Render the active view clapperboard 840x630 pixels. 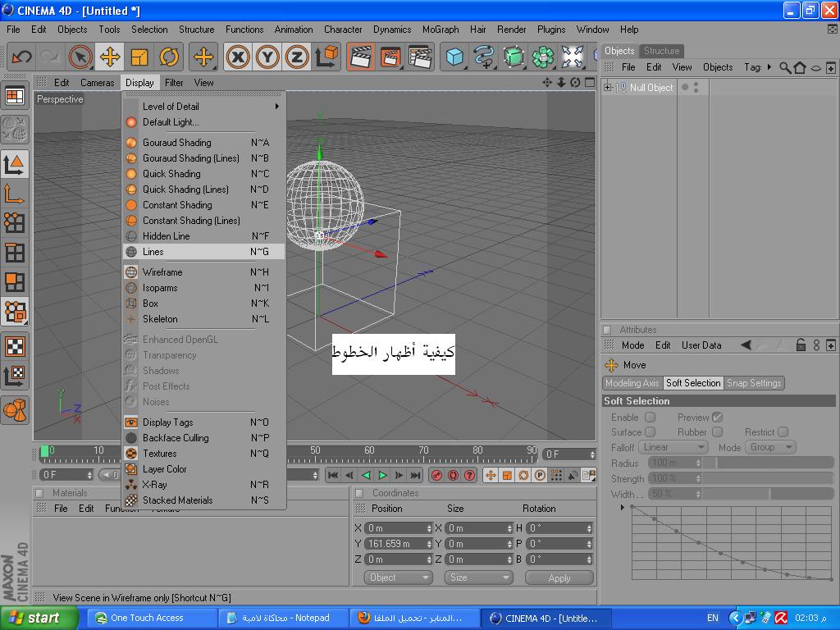(x=361, y=57)
